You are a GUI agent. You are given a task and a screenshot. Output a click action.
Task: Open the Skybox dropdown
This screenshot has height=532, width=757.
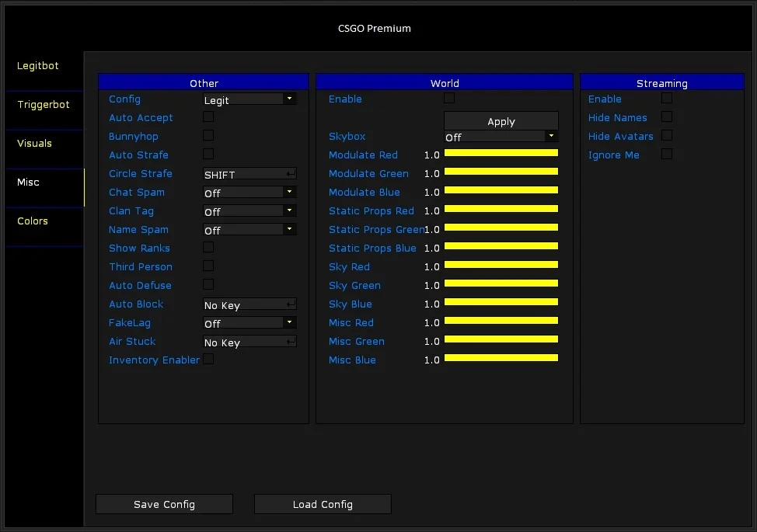click(x=501, y=137)
